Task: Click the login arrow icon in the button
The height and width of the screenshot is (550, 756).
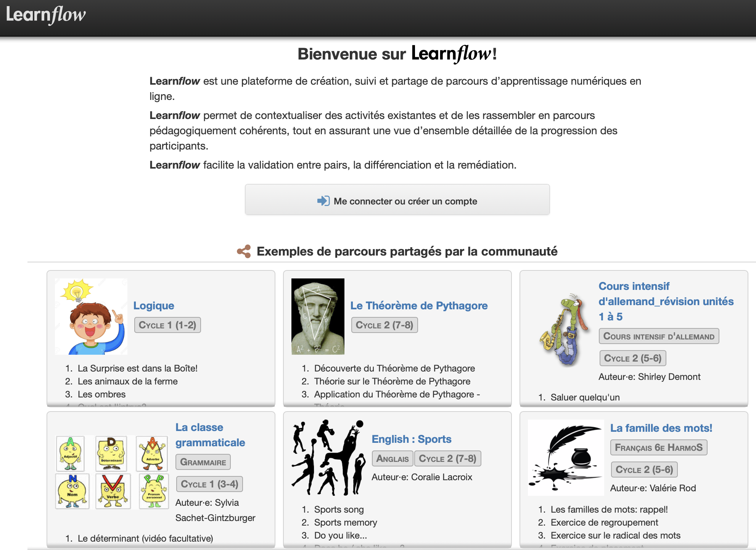Action: (x=323, y=201)
